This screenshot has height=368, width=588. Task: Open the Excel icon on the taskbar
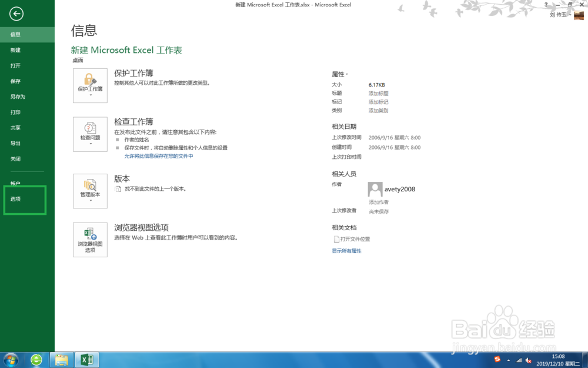pyautogui.click(x=86, y=360)
